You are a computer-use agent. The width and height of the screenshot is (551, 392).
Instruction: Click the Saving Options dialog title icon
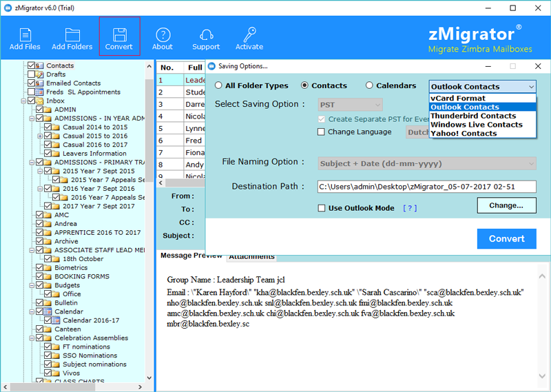pos(211,66)
